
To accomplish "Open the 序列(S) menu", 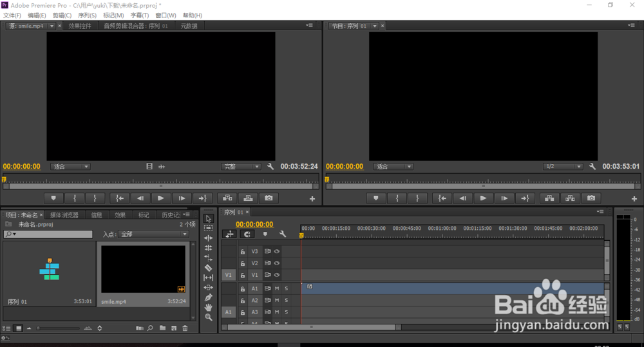I will [87, 15].
